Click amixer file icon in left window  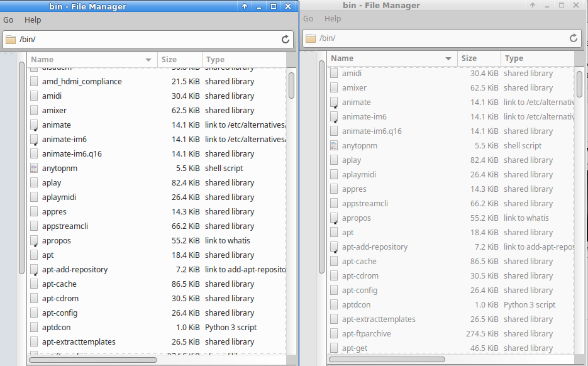click(x=34, y=110)
